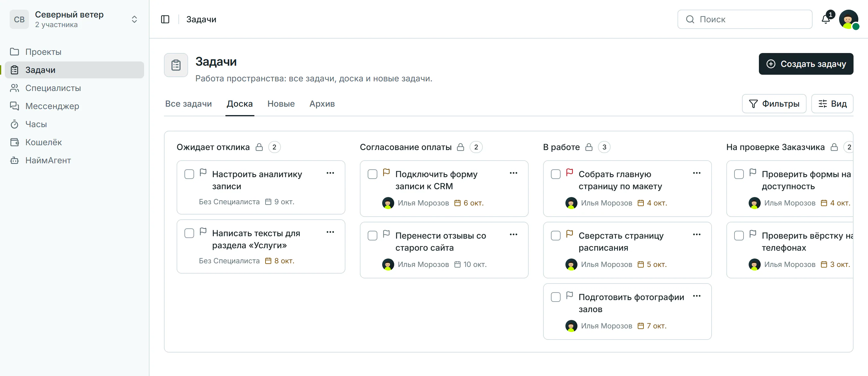The height and width of the screenshot is (376, 868).
Task: Check the box for «Настроить аналитику записи»
Action: pos(189,174)
